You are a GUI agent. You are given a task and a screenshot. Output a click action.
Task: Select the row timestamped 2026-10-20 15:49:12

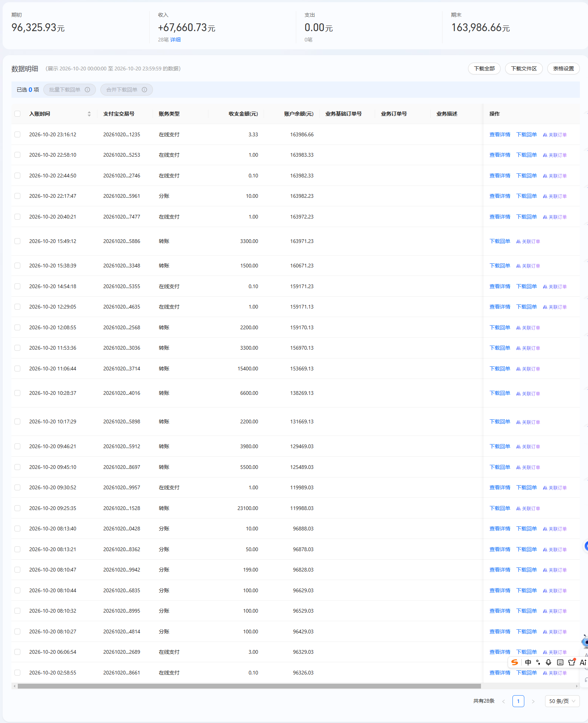coord(17,241)
